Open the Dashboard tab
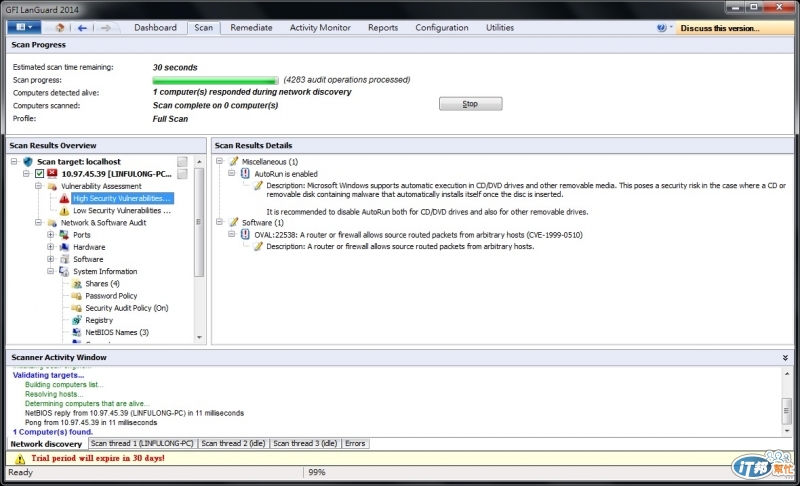Image resolution: width=800 pixels, height=486 pixels. (x=155, y=28)
